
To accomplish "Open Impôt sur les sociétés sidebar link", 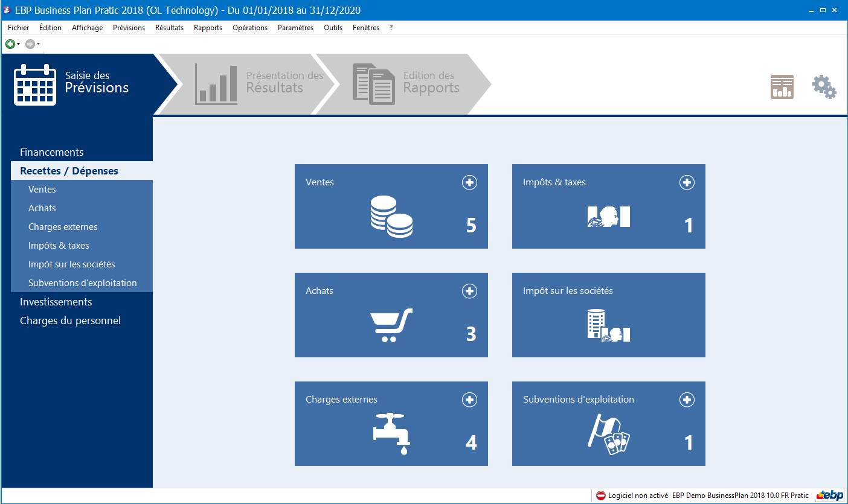I will coord(71,264).
